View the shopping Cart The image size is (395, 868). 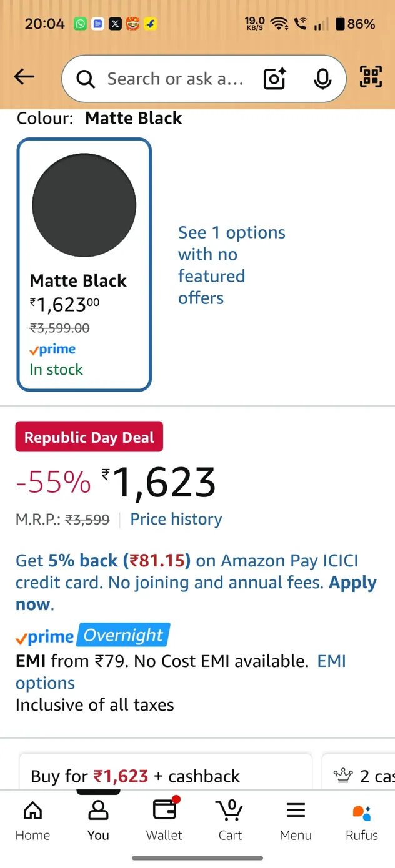[229, 819]
